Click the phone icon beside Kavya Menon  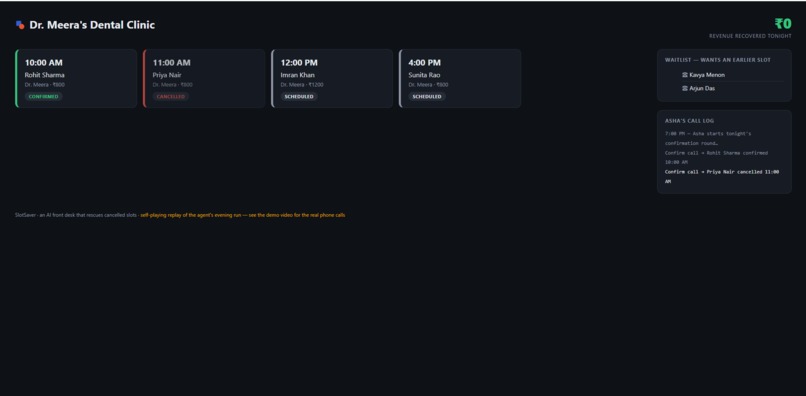point(685,75)
